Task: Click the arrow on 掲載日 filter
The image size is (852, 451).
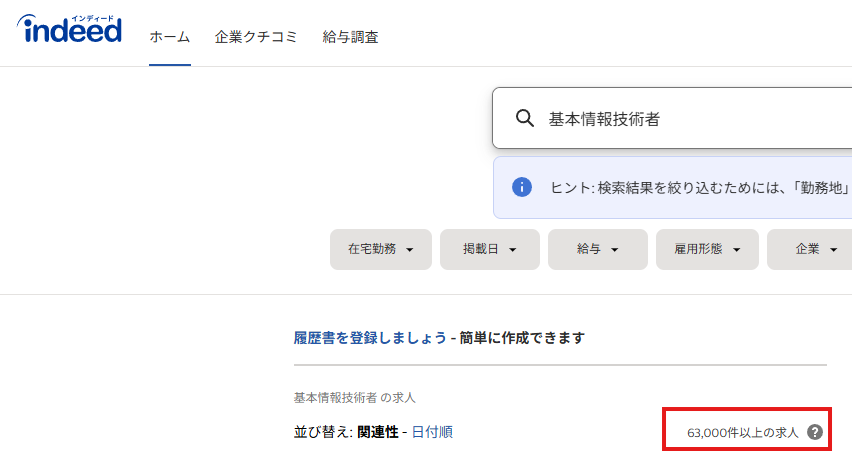Action: click(512, 250)
